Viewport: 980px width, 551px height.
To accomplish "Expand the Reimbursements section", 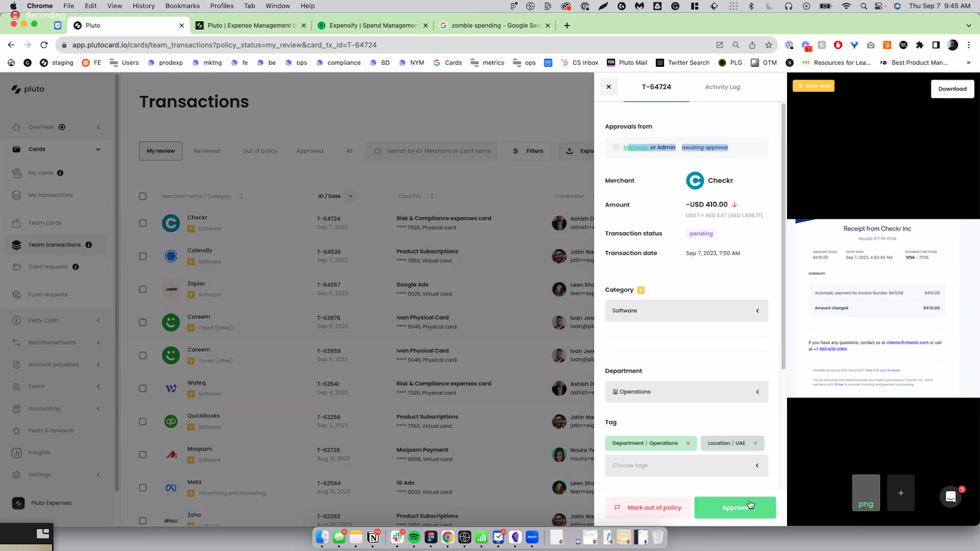I will click(x=98, y=342).
